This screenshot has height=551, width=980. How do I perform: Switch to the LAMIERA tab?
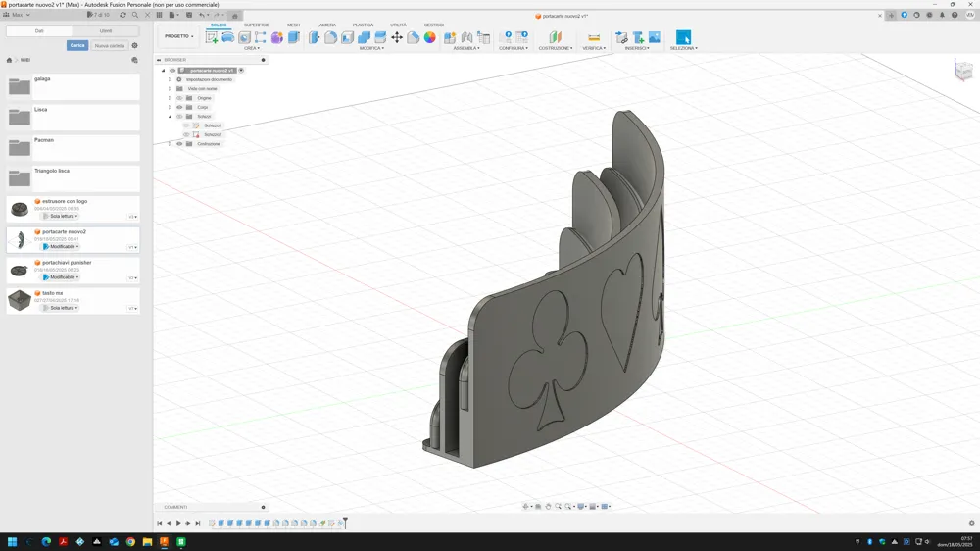[x=326, y=25]
